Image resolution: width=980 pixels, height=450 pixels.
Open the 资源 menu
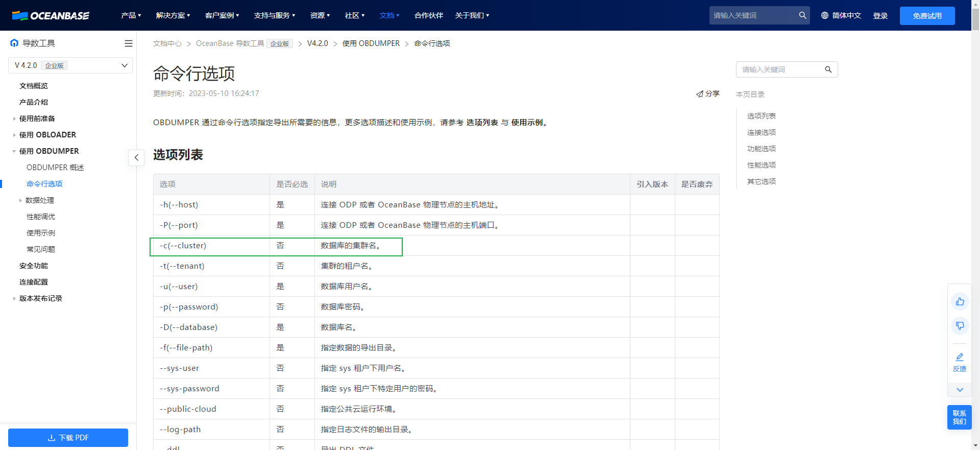click(x=320, y=15)
